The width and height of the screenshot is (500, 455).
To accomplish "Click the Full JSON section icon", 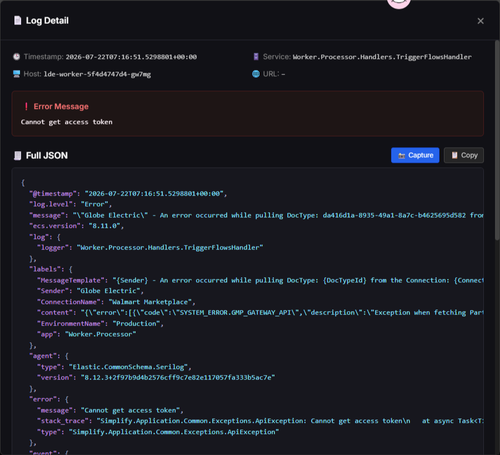I will [17, 156].
